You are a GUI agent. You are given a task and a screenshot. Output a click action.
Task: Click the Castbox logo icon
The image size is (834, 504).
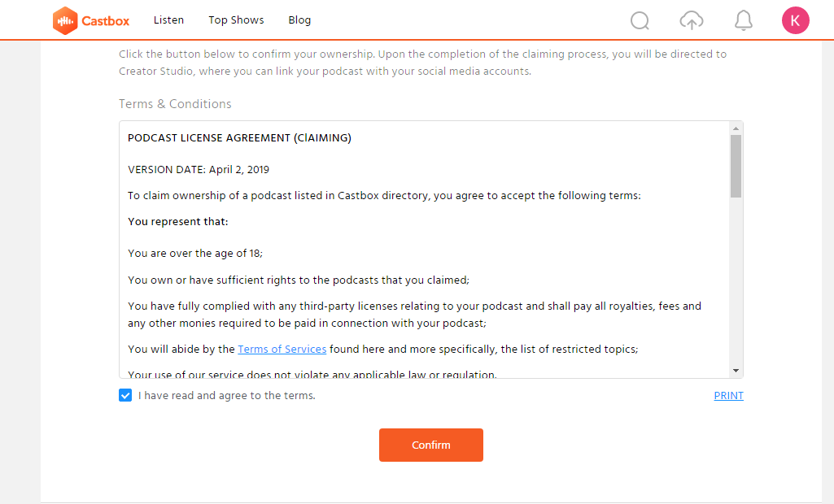[65, 21]
